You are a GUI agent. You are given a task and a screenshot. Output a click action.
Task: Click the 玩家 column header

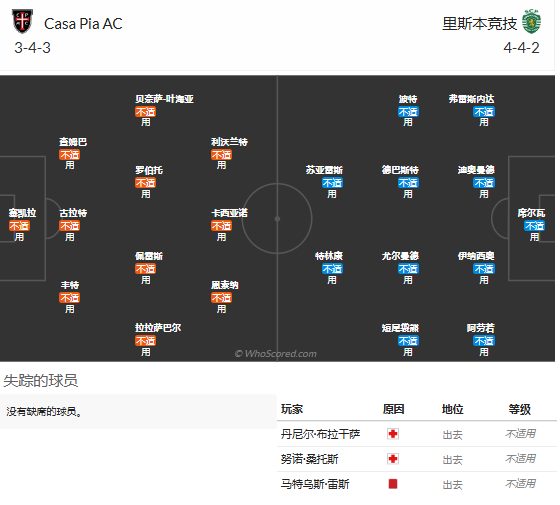click(292, 409)
